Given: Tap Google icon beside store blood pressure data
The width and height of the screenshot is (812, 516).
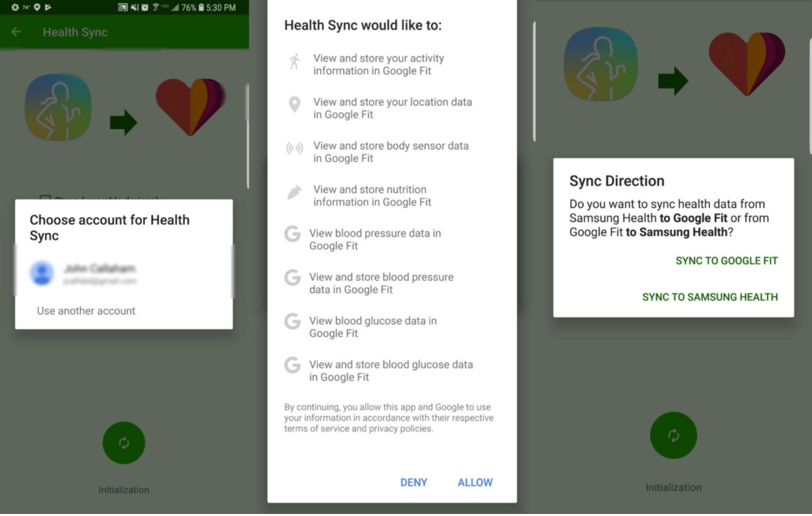Looking at the screenshot, I should (x=293, y=278).
